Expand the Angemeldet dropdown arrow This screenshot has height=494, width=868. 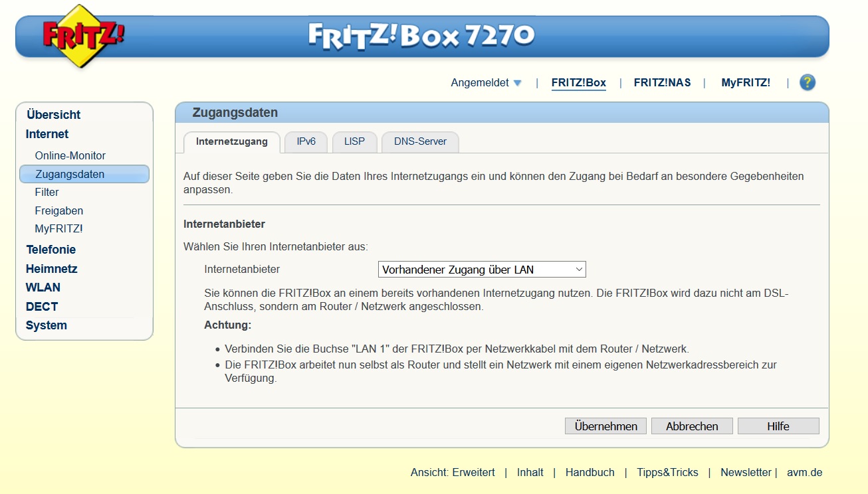(x=517, y=83)
